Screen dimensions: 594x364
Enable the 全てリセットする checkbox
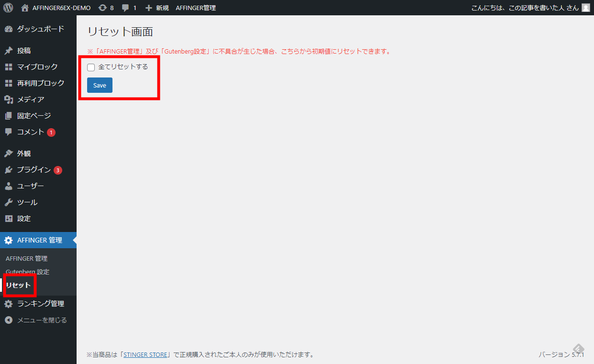(x=91, y=67)
